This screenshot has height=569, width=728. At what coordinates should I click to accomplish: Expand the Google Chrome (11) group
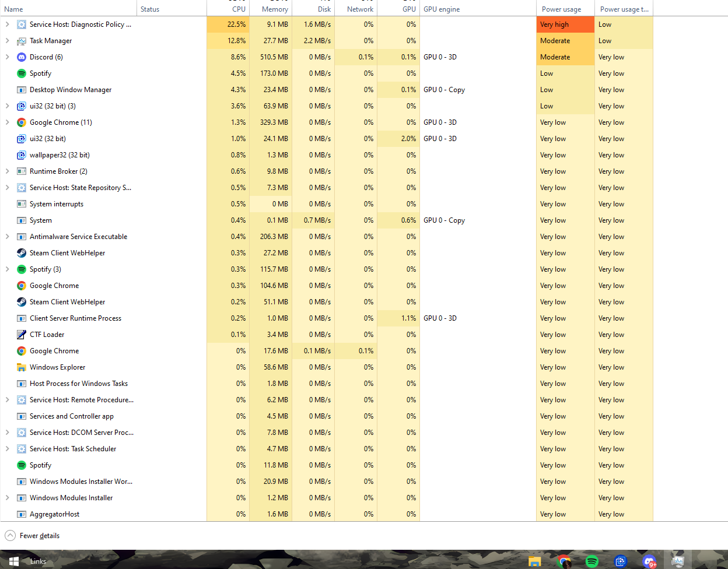7,122
